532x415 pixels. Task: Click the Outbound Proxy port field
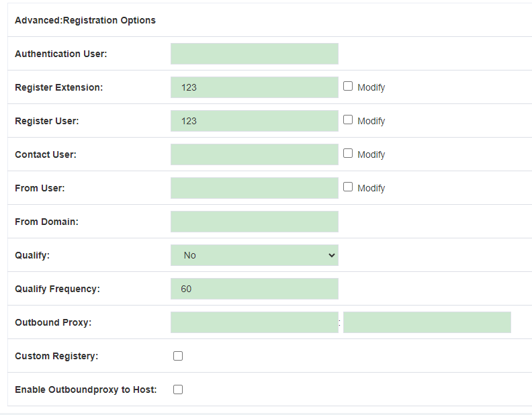427,322
